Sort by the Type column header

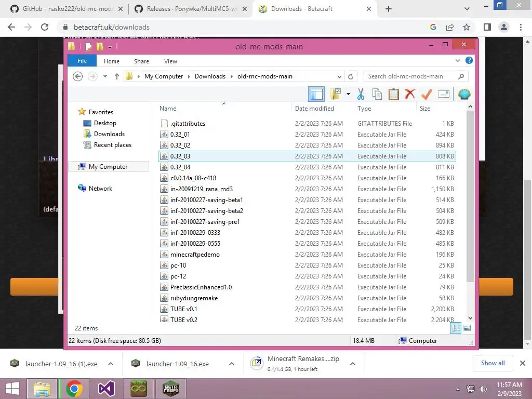[x=364, y=108]
